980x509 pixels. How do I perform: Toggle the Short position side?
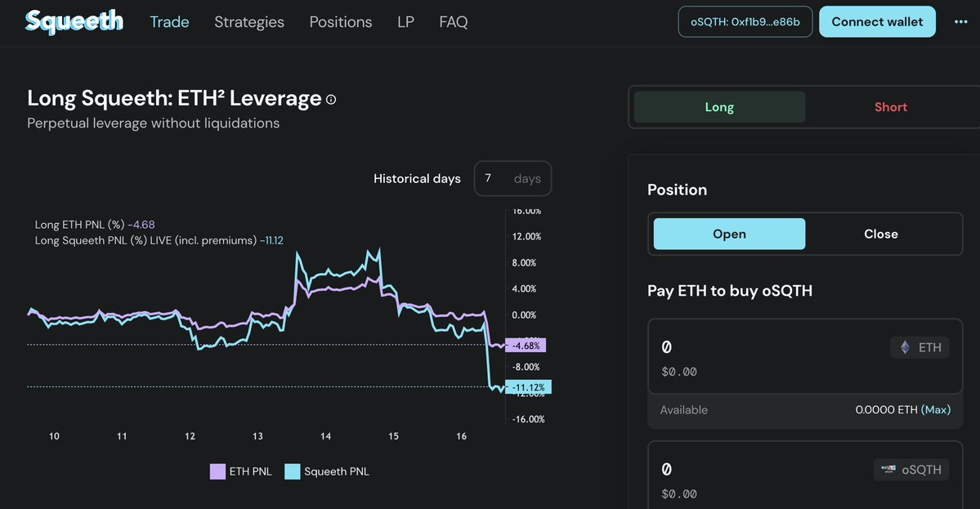pyautogui.click(x=890, y=107)
